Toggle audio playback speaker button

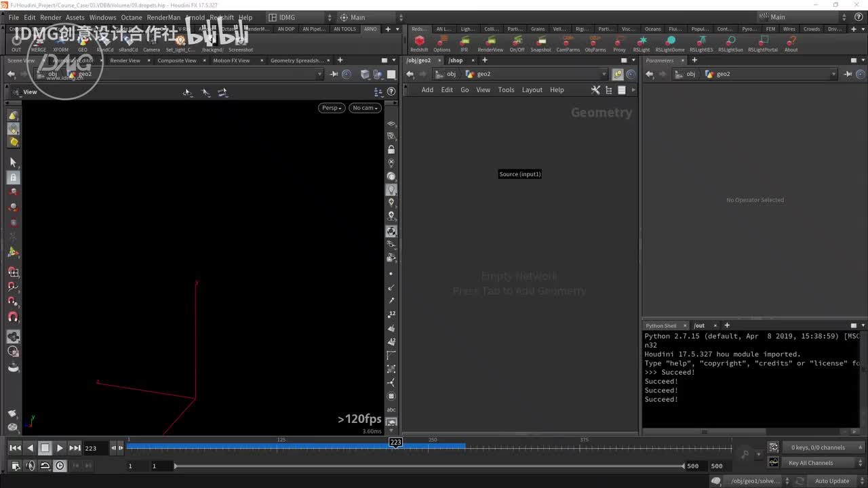tap(30, 466)
